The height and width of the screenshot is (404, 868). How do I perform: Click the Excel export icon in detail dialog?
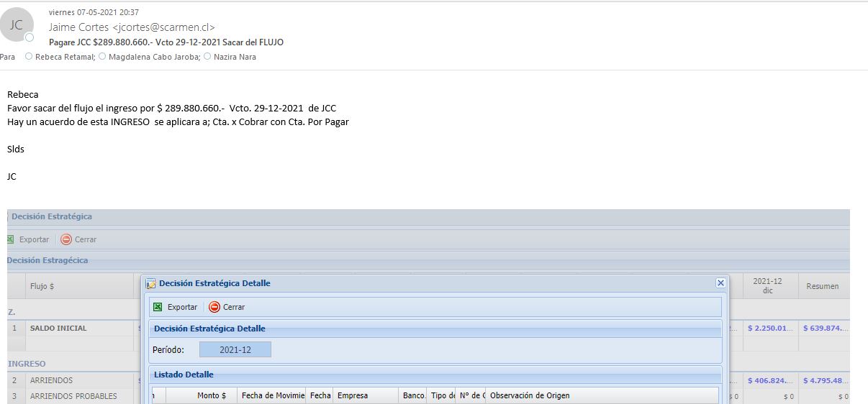[158, 307]
